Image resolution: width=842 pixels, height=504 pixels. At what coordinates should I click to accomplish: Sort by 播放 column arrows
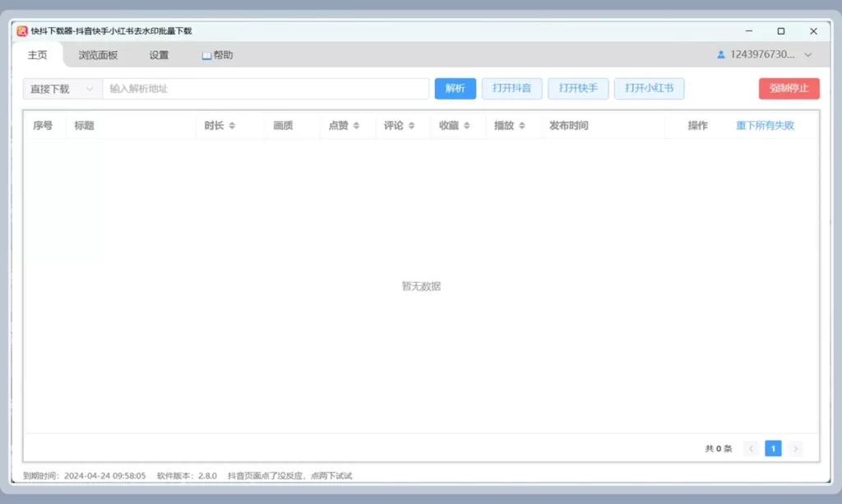pos(522,126)
